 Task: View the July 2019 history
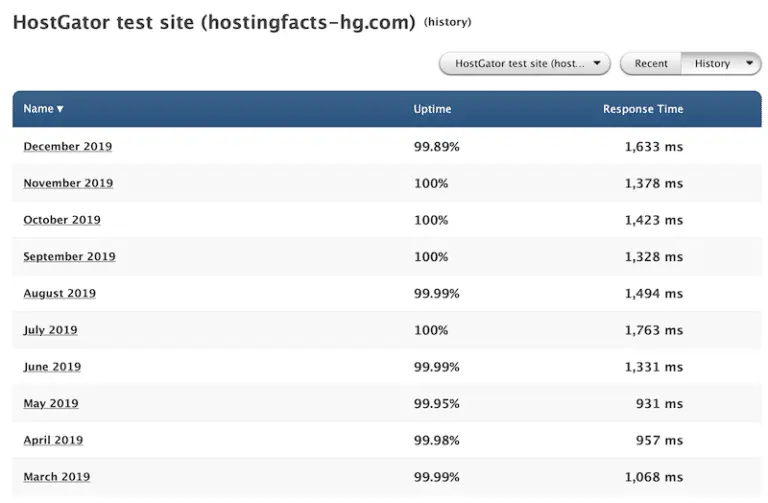50,330
